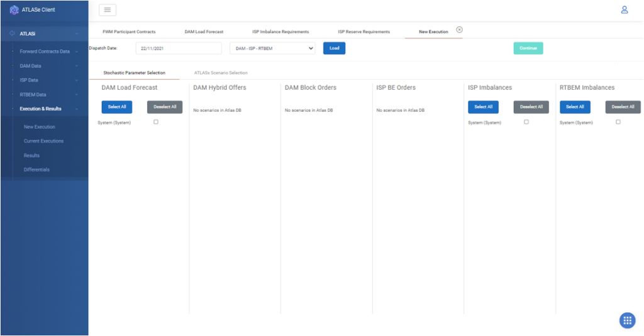Close the New Execution tab
This screenshot has width=644, height=336.
(x=459, y=30)
